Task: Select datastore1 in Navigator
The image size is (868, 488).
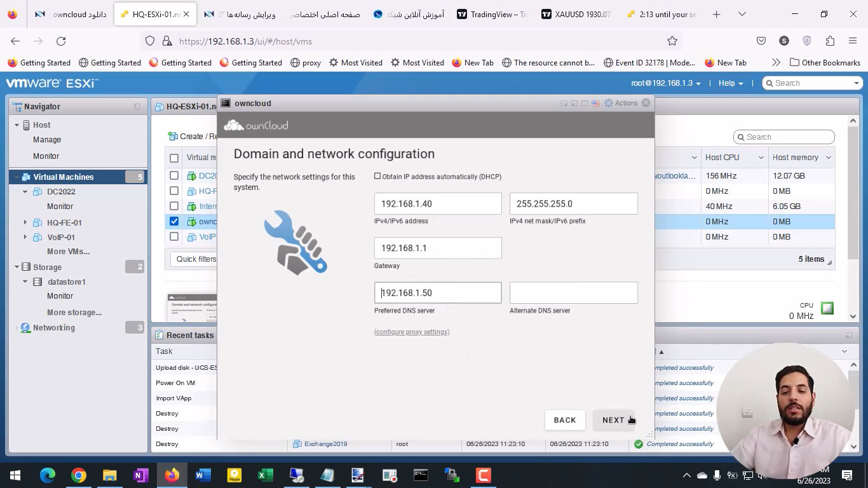Action: point(67,281)
